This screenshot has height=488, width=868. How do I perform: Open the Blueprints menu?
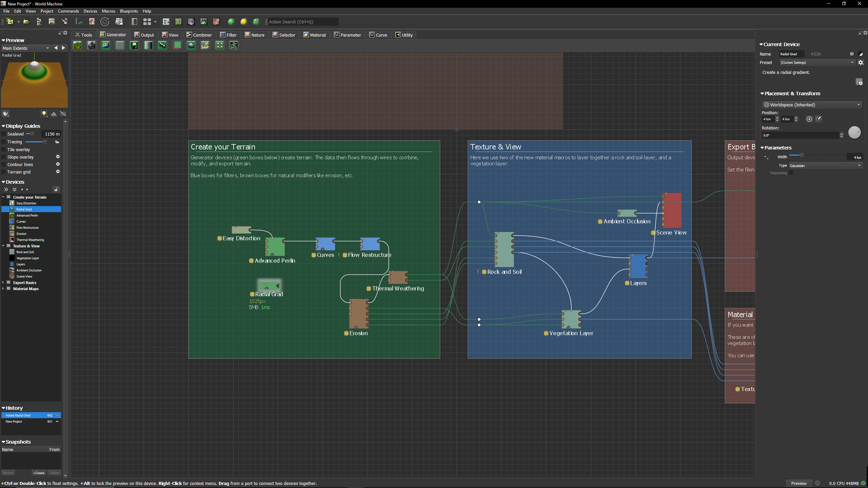(129, 11)
